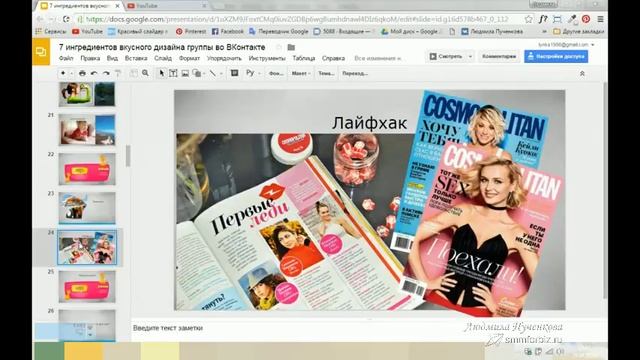Open the Сервисы apps bookmark
640x360 pixels.
(x=51, y=31)
